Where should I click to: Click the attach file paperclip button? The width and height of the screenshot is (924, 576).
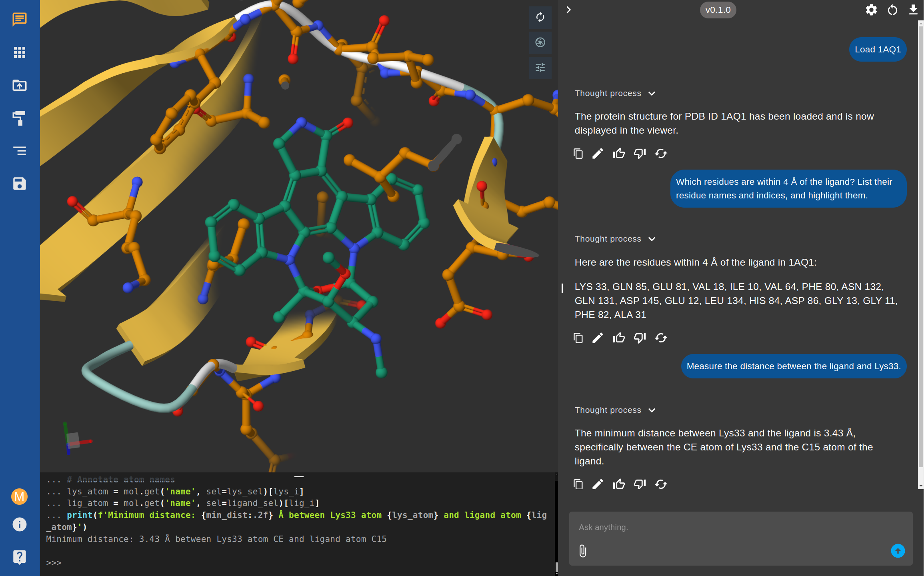tap(583, 551)
